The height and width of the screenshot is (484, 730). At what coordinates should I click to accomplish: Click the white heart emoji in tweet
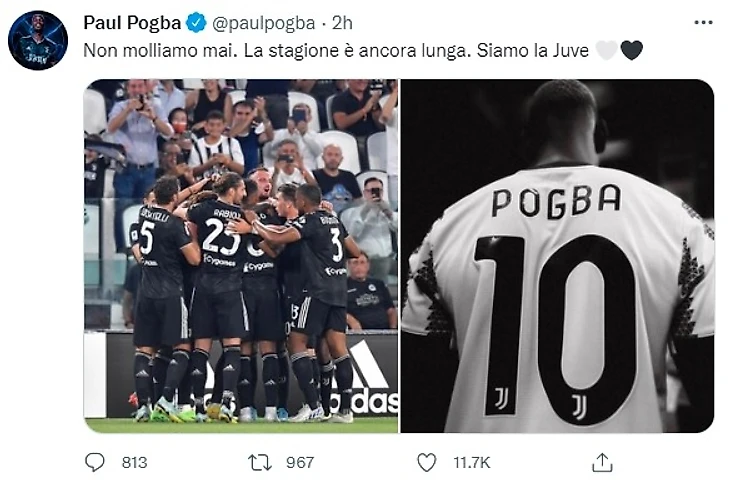click(x=606, y=50)
